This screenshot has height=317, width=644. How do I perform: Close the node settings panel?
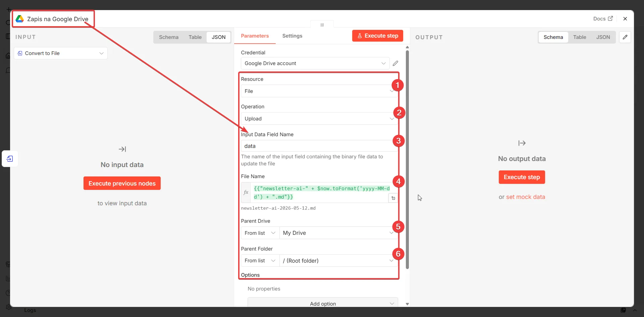tap(625, 19)
